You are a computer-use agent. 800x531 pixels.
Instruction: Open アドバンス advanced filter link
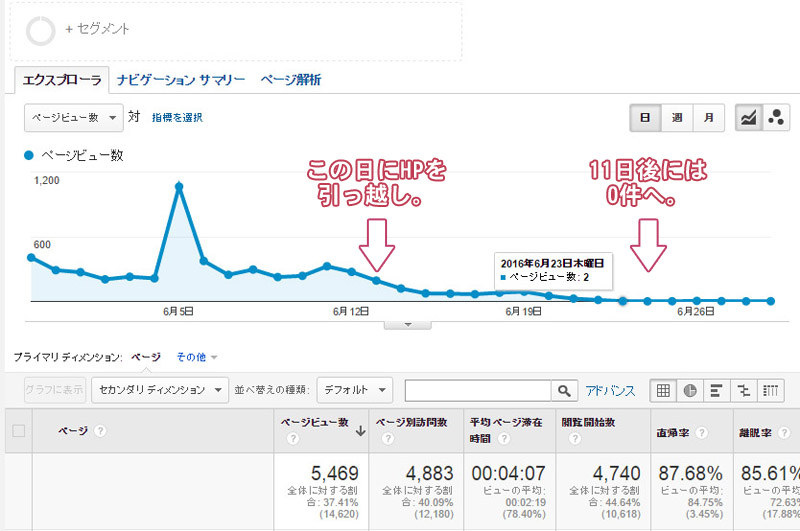(610, 391)
